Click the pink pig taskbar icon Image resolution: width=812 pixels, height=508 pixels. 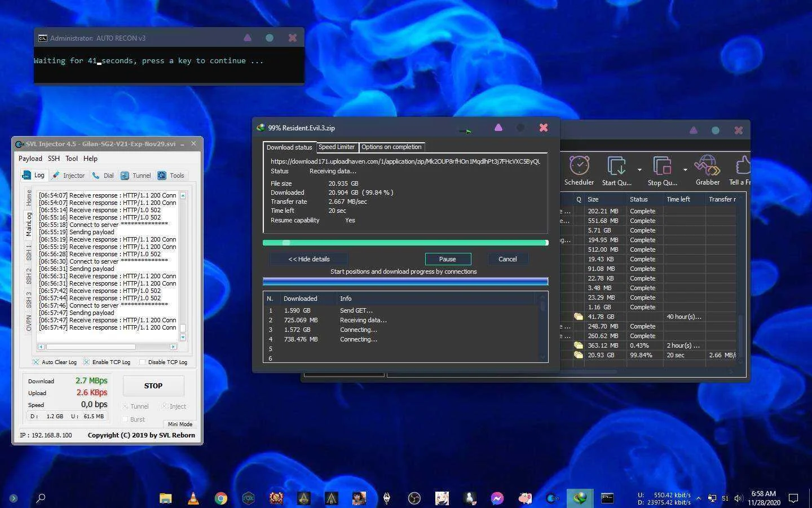tap(524, 498)
